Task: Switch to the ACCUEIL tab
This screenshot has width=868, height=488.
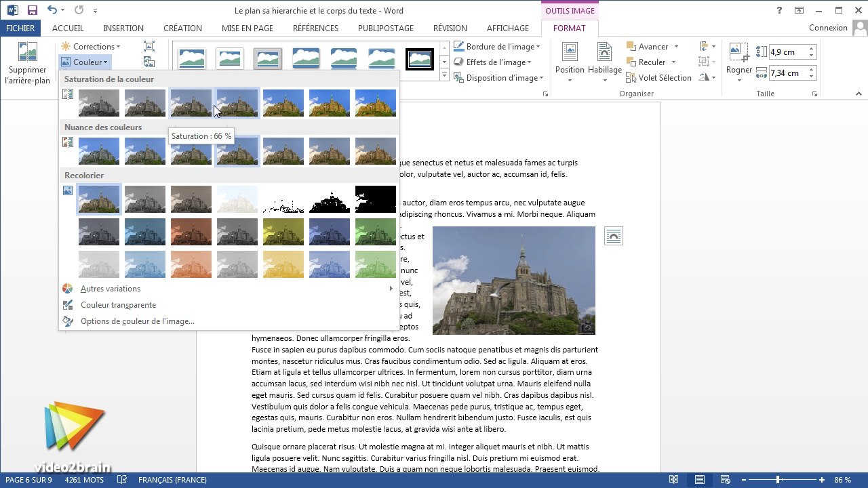Action: pyautogui.click(x=68, y=28)
